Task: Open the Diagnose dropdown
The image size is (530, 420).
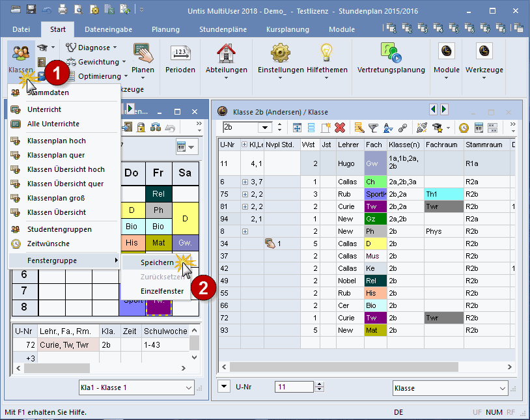Action: [91, 48]
